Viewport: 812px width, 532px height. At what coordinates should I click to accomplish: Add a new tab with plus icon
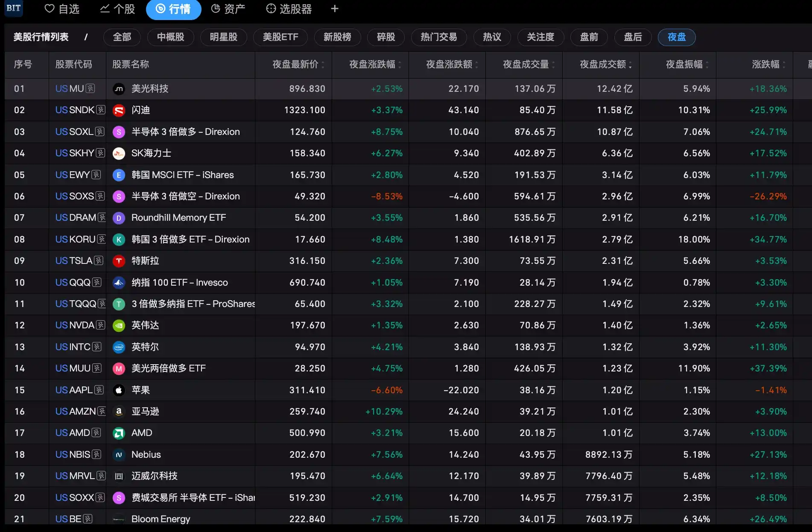click(335, 9)
